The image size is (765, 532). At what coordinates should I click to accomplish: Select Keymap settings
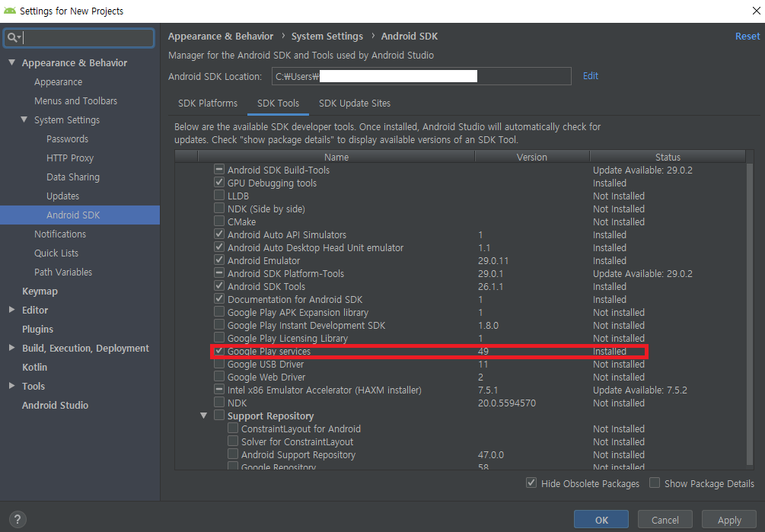(x=40, y=291)
